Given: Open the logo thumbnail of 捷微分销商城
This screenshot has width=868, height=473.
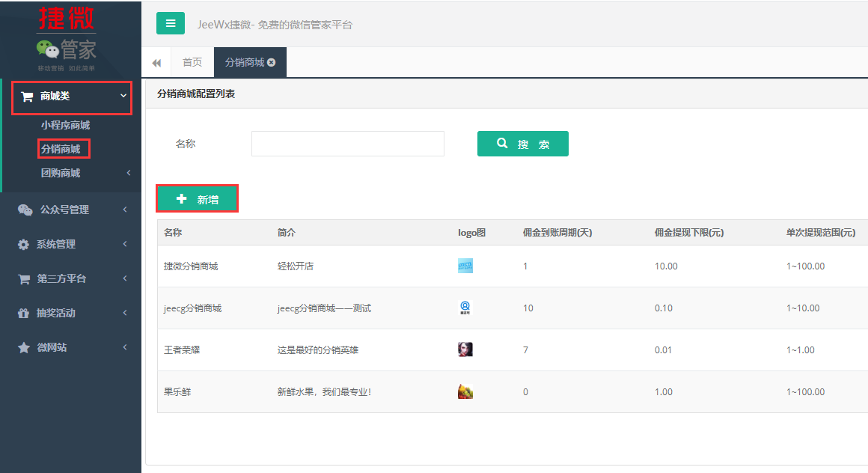Looking at the screenshot, I should point(465,266).
